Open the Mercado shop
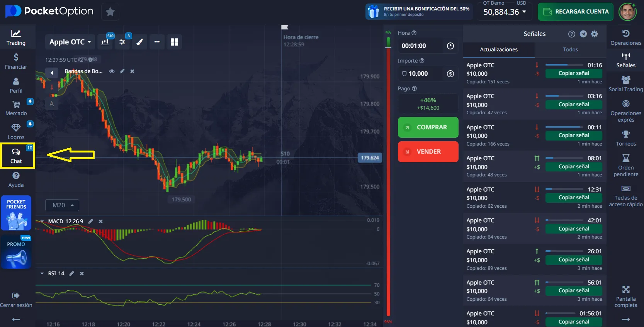 pyautogui.click(x=16, y=108)
